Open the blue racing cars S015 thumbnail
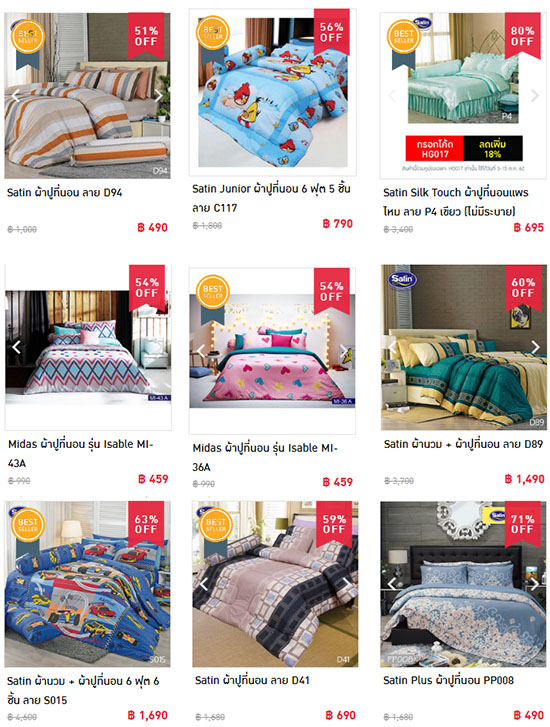This screenshot has width=550, height=727. tap(88, 584)
